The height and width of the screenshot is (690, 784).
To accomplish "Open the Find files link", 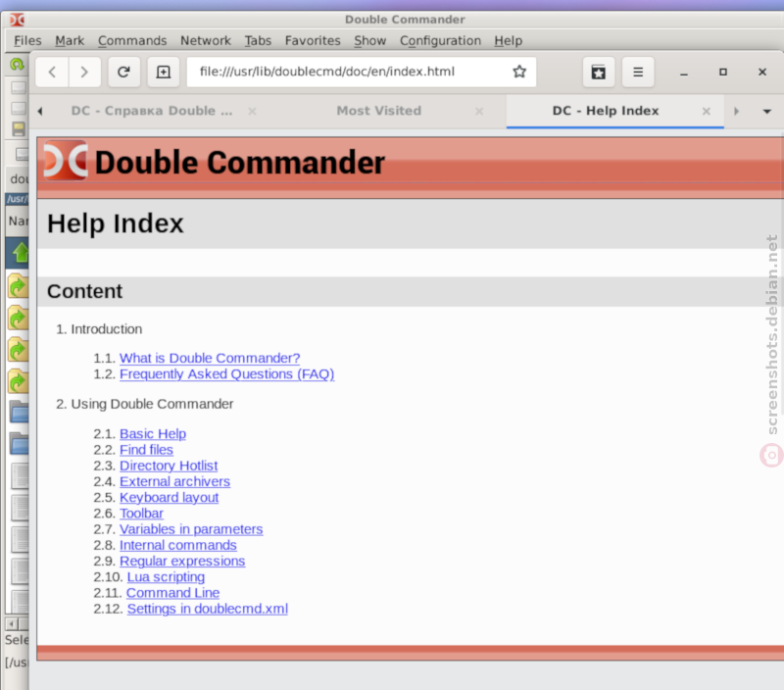I will pyautogui.click(x=146, y=450).
